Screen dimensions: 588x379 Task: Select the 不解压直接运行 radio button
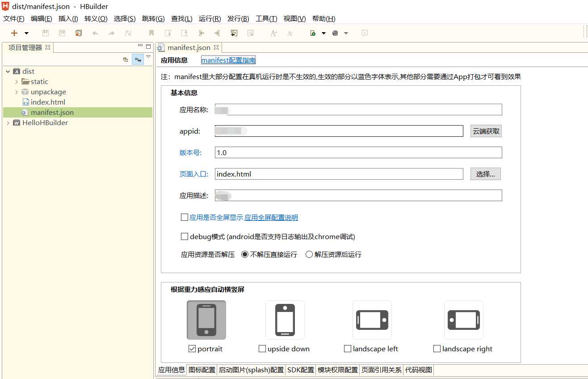245,254
